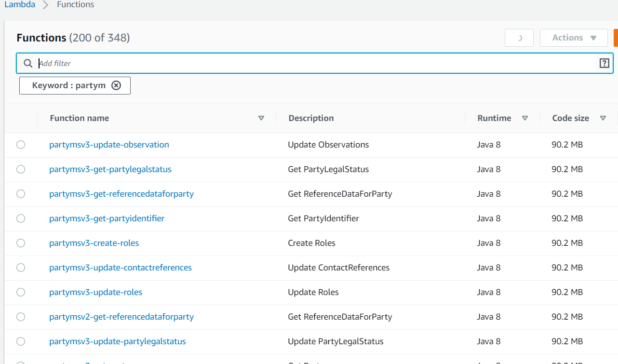Image resolution: width=618 pixels, height=364 pixels.
Task: Select radio button for partymsv2-get-referencedataforparty
Action: [x=21, y=317]
